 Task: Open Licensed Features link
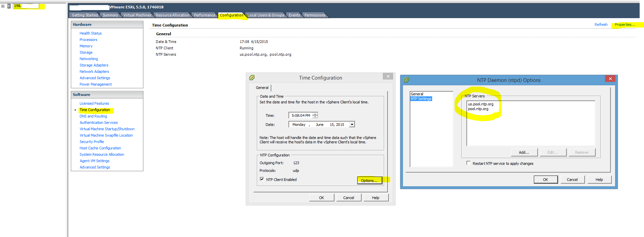[94, 103]
